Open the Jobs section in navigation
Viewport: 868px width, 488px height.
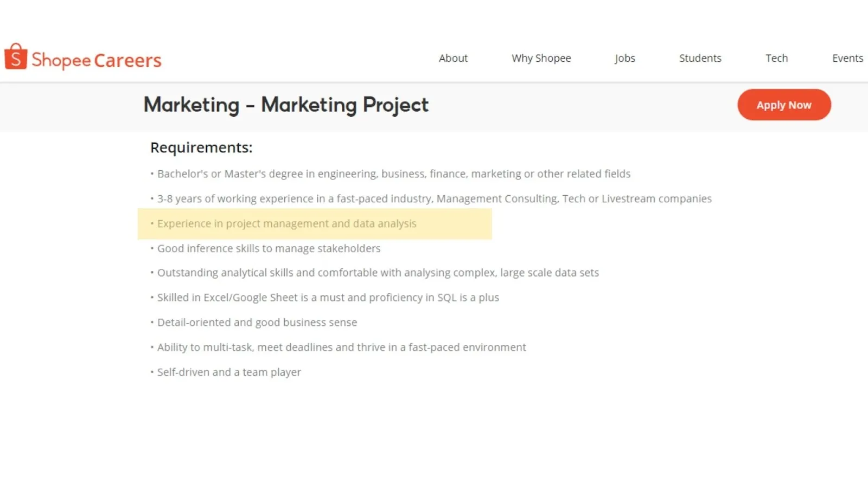click(x=624, y=58)
